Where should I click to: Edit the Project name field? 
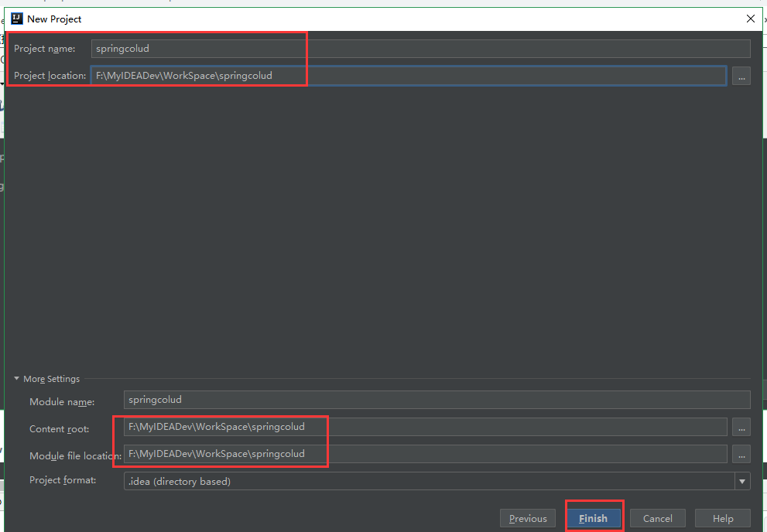pyautogui.click(x=421, y=49)
